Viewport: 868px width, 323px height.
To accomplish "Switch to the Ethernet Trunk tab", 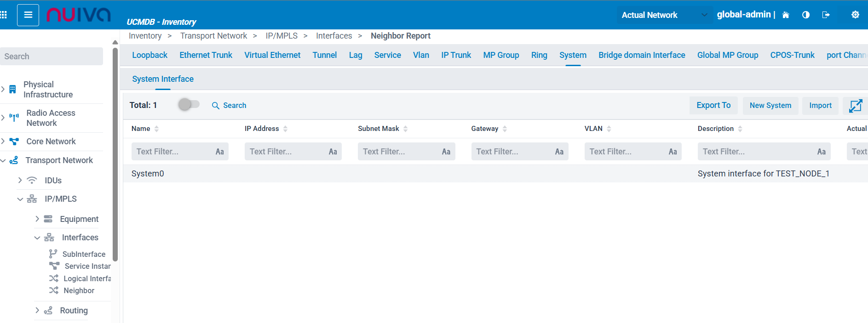I will pos(206,55).
